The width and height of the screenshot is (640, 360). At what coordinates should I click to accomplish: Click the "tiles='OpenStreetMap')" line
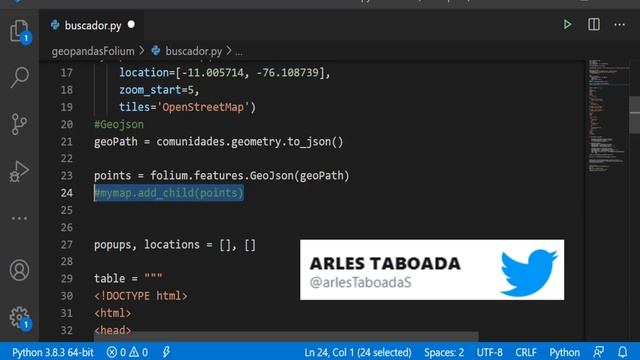187,107
